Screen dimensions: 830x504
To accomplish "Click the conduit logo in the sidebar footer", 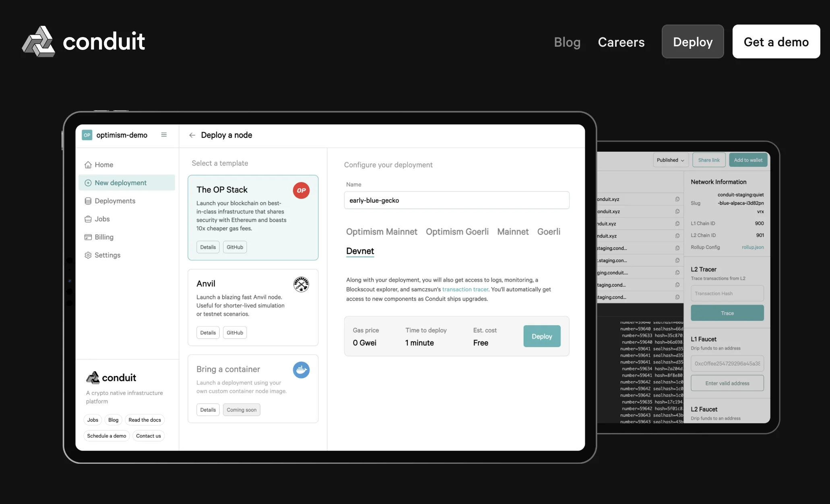I will (x=111, y=378).
